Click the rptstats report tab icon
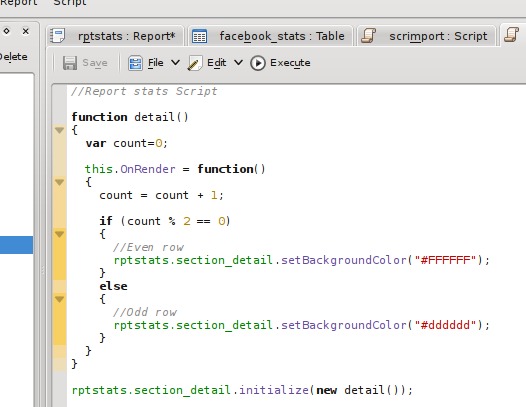 tap(57, 36)
